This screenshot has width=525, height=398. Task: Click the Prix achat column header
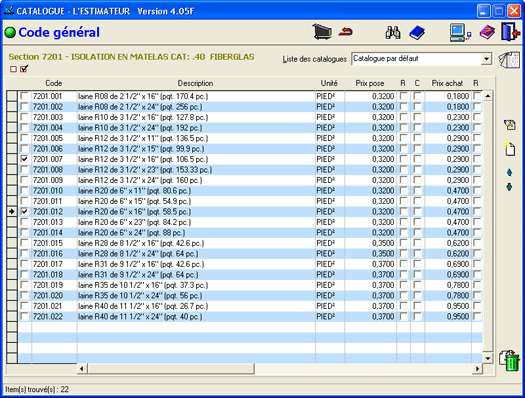pyautogui.click(x=447, y=83)
